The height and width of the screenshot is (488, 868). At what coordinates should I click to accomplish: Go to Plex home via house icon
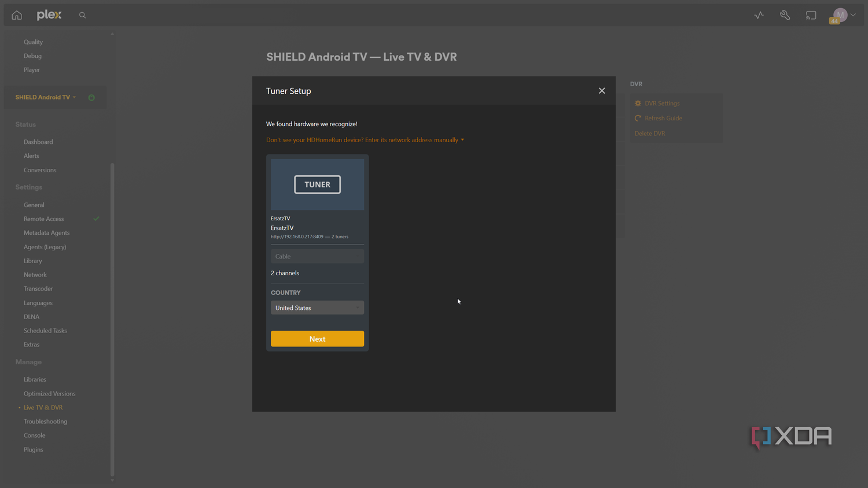(17, 15)
